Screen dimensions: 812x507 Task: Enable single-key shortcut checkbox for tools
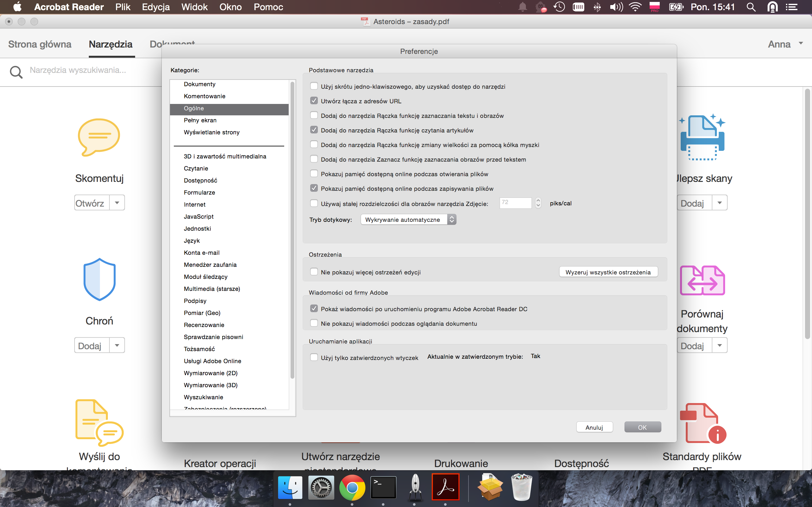[x=314, y=86]
